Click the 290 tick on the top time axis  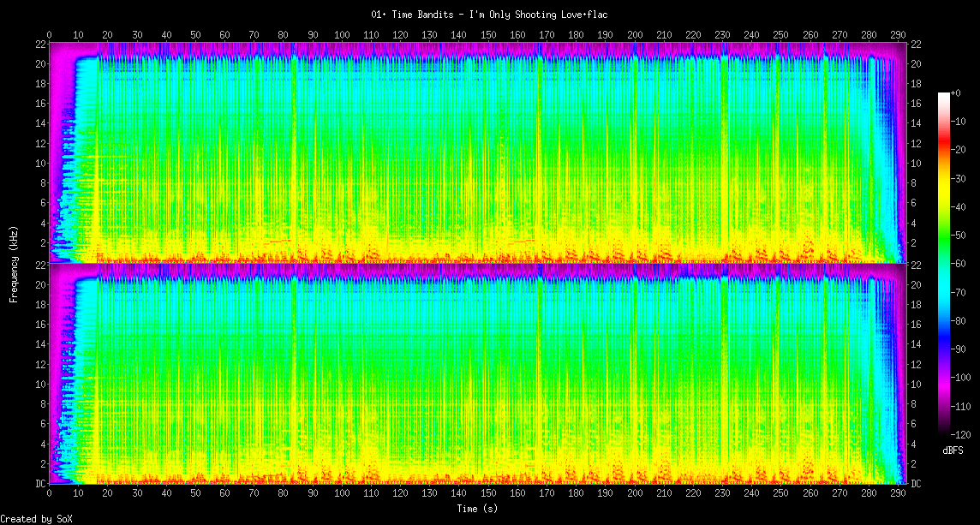click(898, 35)
